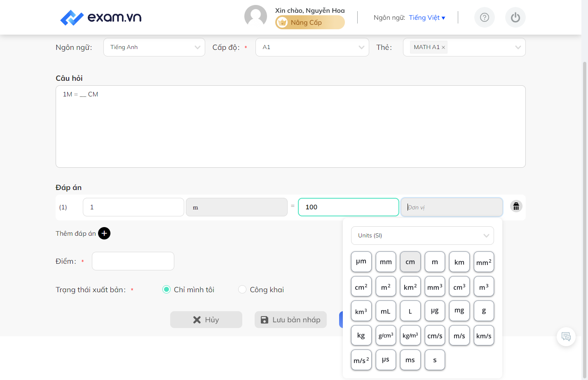Image resolution: width=588 pixels, height=380 pixels.
Task: Click the Hủy cancel button
Action: pos(206,320)
